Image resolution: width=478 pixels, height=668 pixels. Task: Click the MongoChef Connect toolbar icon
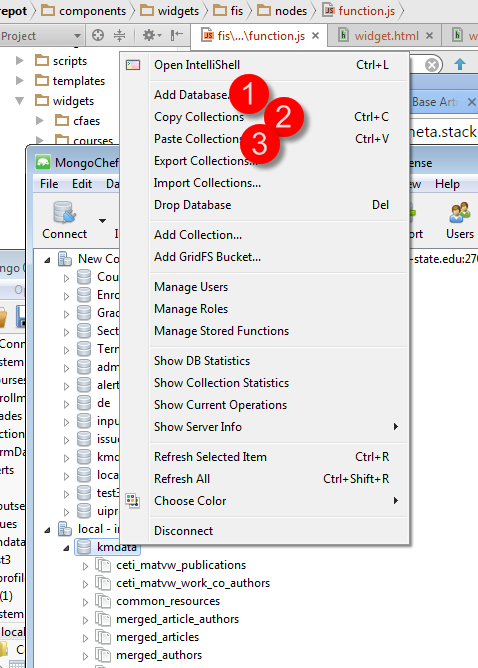pos(65,212)
